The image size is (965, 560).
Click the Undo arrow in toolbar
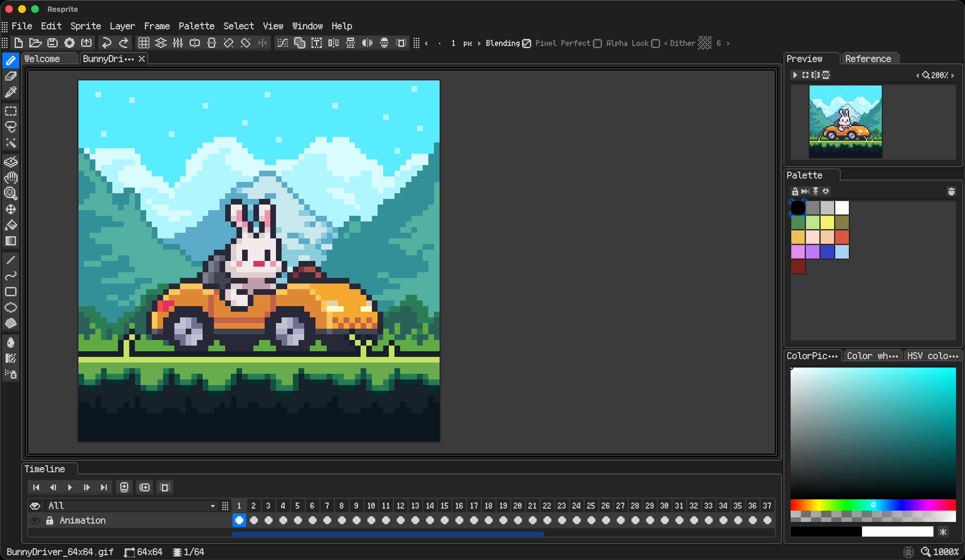106,43
